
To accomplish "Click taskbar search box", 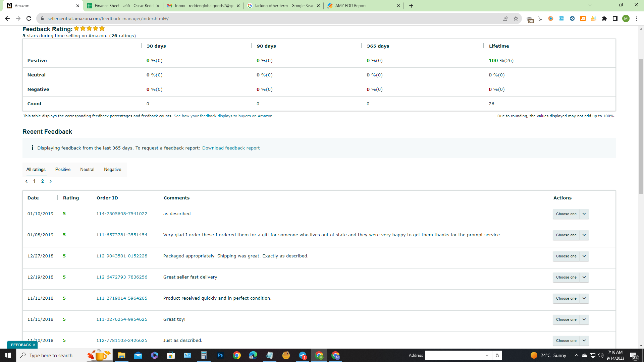I will click(x=64, y=355).
